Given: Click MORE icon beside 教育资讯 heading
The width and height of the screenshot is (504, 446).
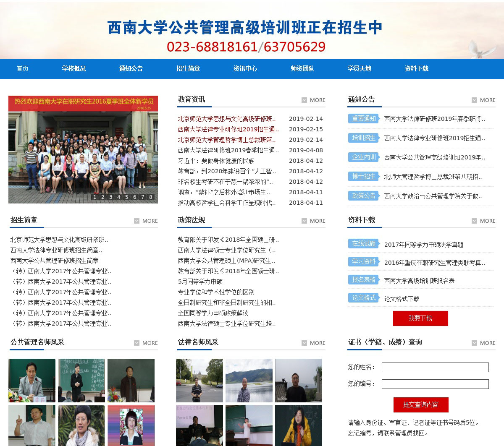Looking at the screenshot, I should pyautogui.click(x=313, y=100).
